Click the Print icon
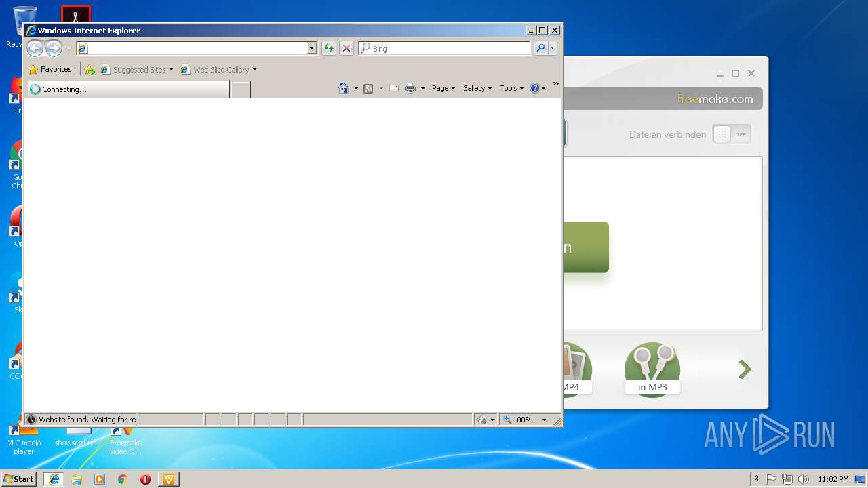Viewport: 868px width, 488px height. click(x=410, y=88)
